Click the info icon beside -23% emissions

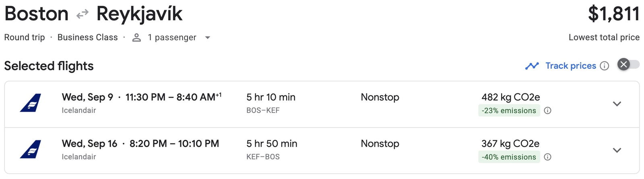coord(547,111)
